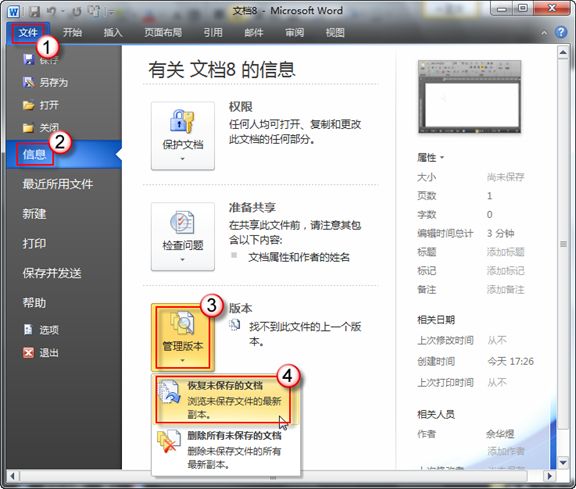
Task: Click the 相关人员 section heading
Action: click(x=436, y=414)
